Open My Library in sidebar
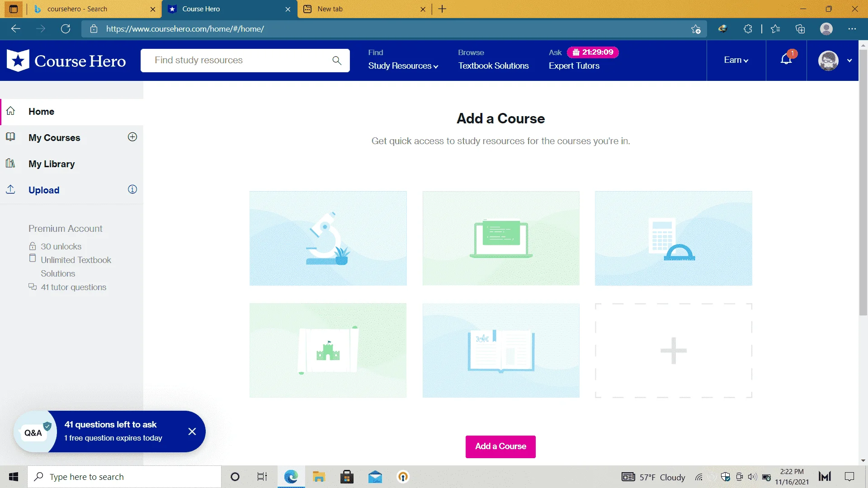868x488 pixels. pos(52,164)
